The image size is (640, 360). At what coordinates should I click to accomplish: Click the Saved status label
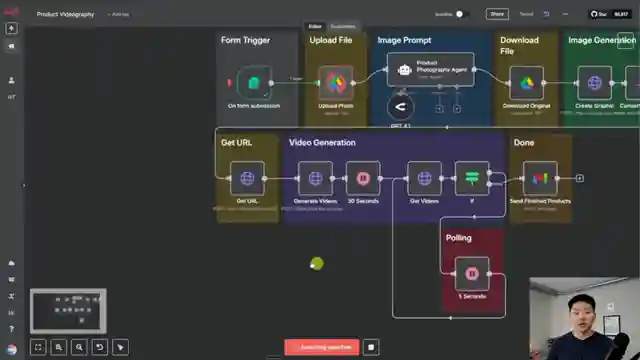point(526,14)
